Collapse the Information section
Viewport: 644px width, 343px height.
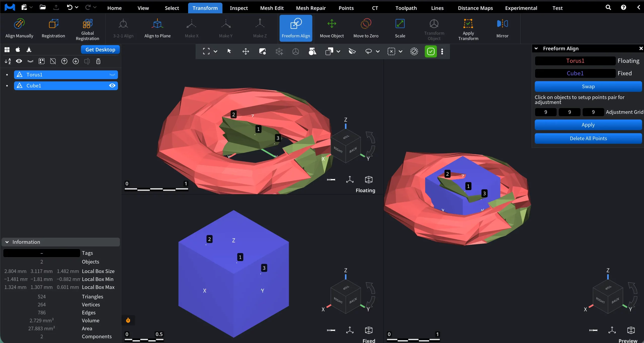(x=7, y=242)
